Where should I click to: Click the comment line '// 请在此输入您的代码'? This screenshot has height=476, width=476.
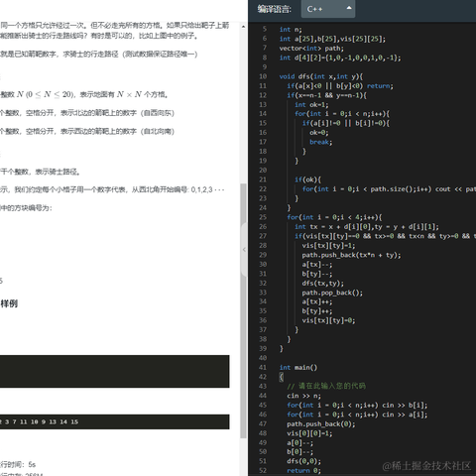[x=326, y=386]
